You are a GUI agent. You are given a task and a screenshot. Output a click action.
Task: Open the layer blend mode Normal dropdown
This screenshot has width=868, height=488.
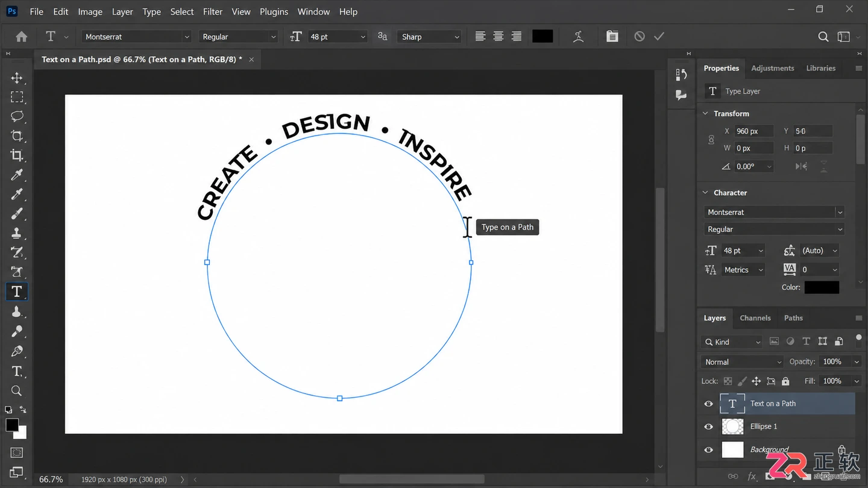742,362
